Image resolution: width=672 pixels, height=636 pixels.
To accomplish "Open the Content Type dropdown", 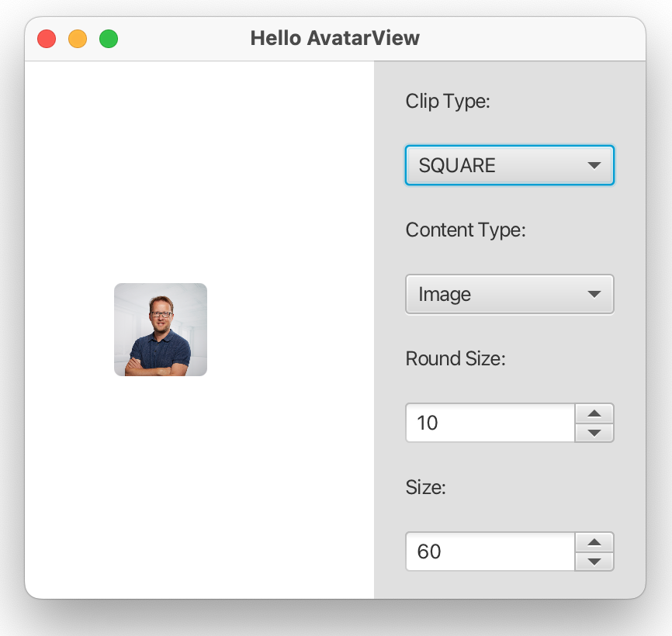I will (508, 294).
